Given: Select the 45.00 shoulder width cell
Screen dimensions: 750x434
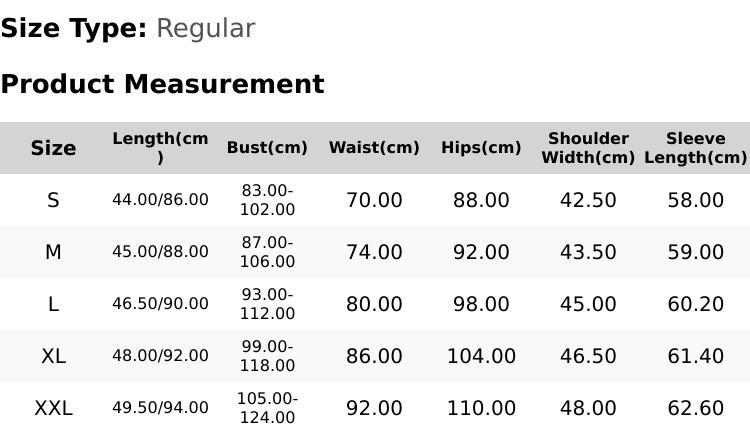Looking at the screenshot, I should click(x=588, y=304).
